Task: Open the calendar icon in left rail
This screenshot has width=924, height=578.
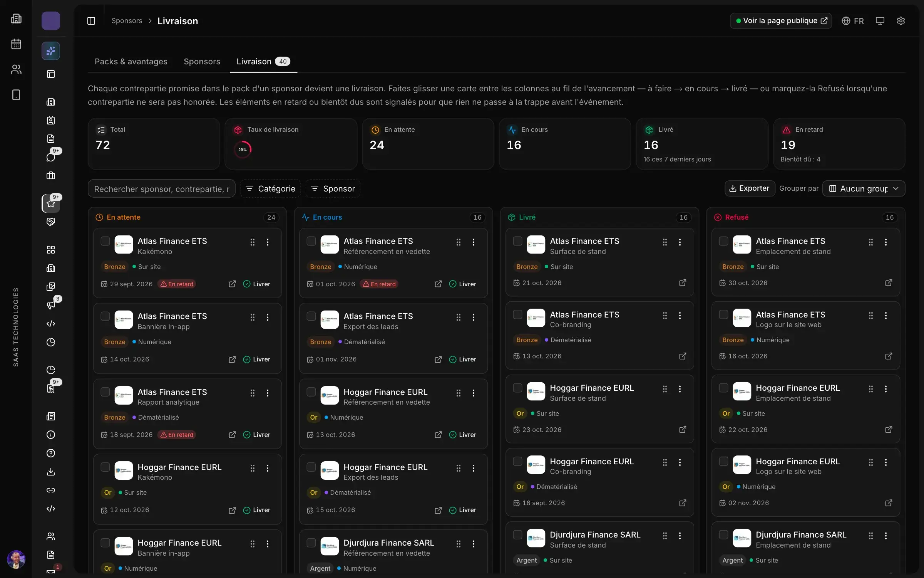Action: click(16, 44)
